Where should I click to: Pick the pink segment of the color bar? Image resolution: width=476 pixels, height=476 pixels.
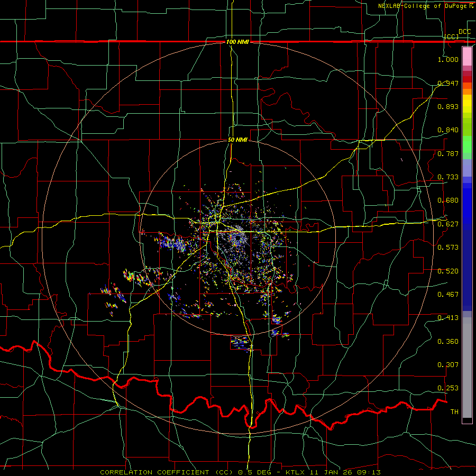[467, 57]
